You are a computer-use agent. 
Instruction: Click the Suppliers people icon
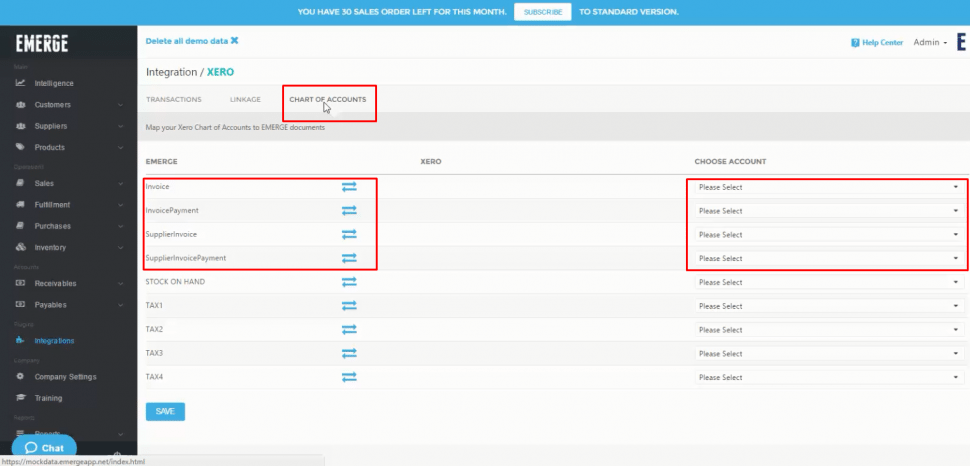tap(20, 126)
